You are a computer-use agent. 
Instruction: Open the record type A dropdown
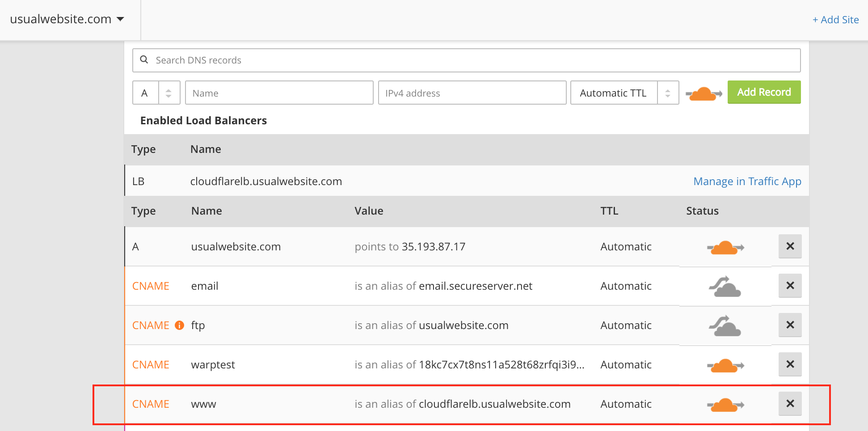tap(156, 93)
